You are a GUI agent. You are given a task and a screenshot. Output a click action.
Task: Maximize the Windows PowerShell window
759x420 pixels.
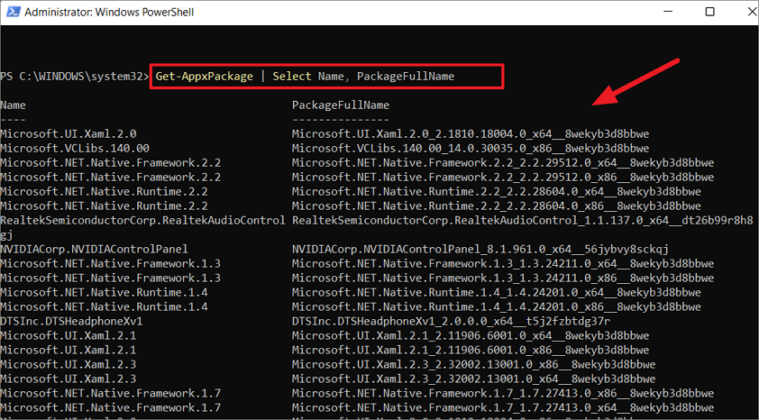[x=710, y=12]
